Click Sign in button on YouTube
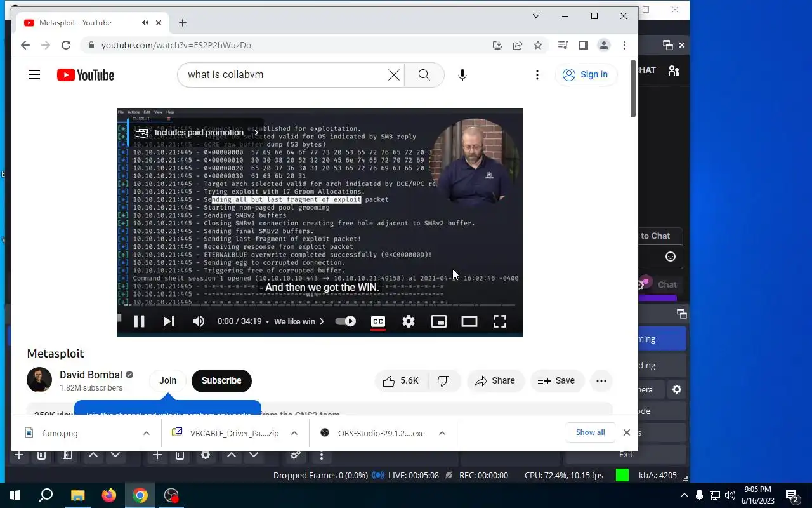The width and height of the screenshot is (812, 508). pyautogui.click(x=586, y=75)
